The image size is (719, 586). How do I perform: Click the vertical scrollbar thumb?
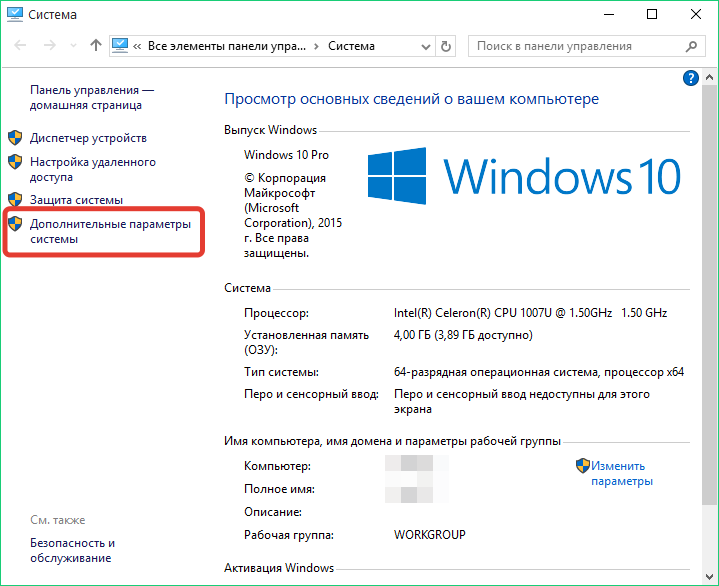click(709, 294)
